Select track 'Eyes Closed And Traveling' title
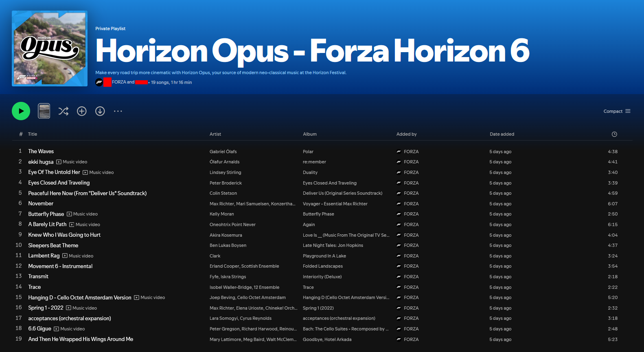Image resolution: width=644 pixels, height=352 pixels. coord(59,183)
